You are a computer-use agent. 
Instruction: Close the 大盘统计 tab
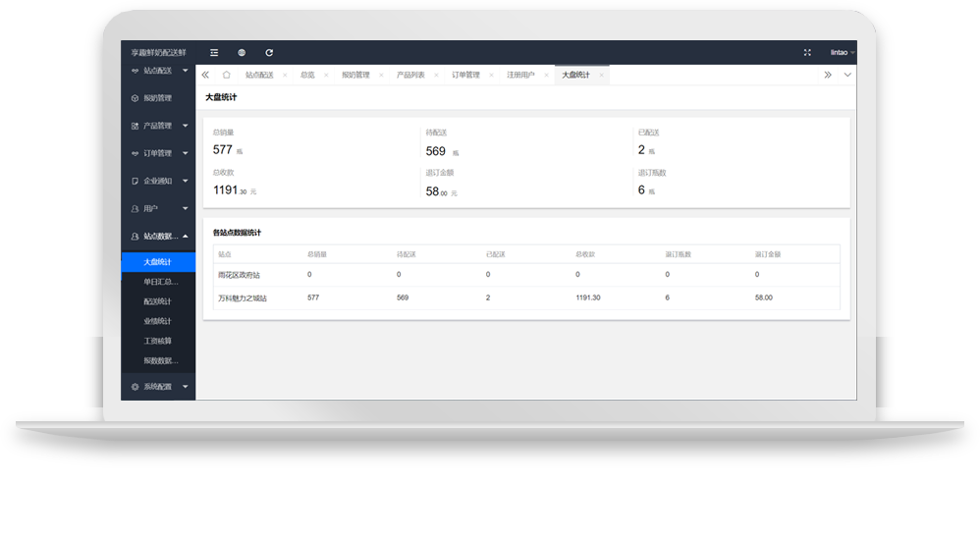(x=601, y=75)
